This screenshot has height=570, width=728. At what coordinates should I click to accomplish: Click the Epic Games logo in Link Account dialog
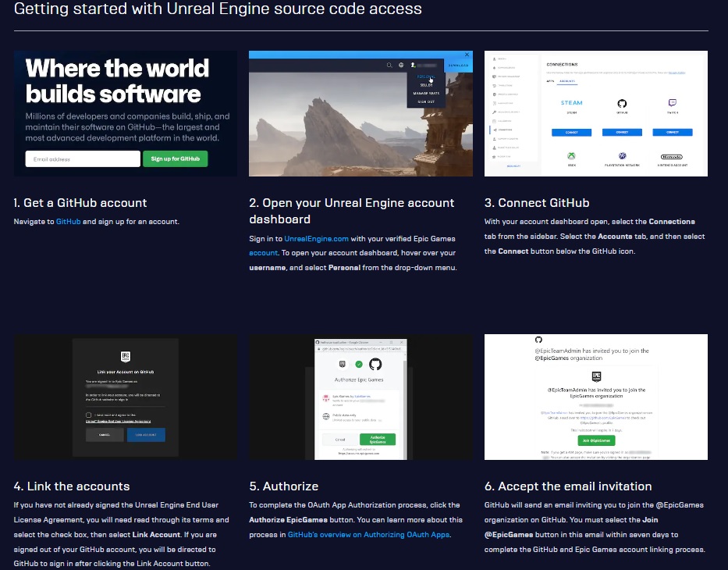pos(126,357)
